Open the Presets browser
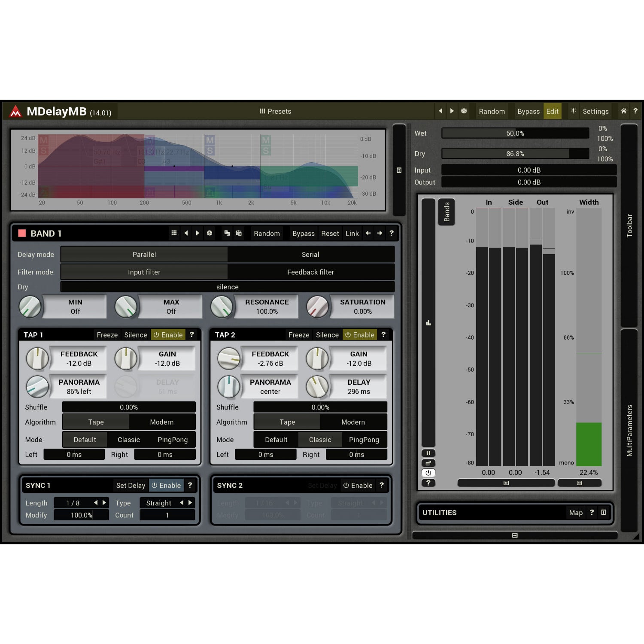The height and width of the screenshot is (644, 644). click(x=275, y=111)
